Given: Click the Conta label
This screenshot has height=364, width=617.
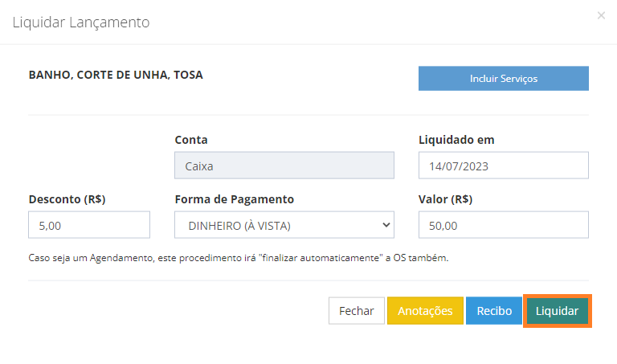Looking at the screenshot, I should click(x=191, y=140).
